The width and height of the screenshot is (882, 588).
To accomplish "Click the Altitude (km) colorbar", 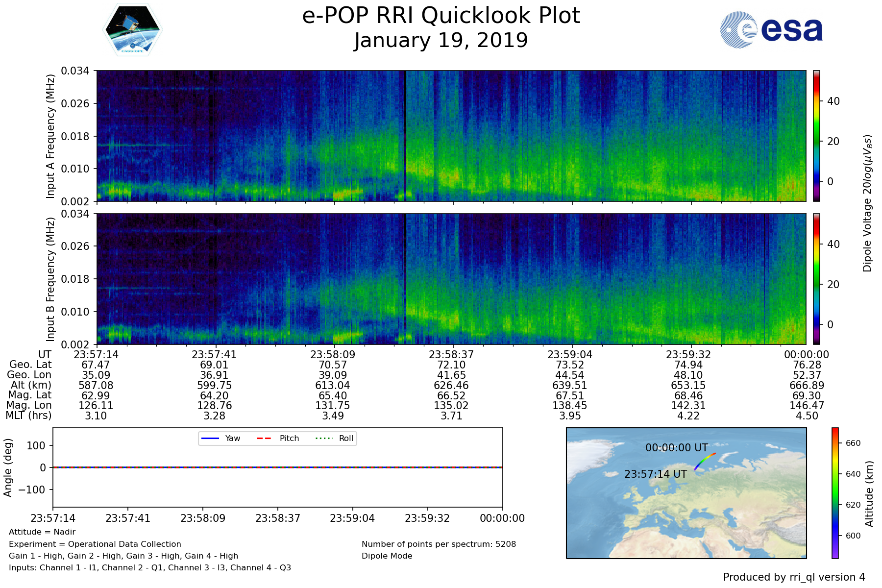I will click(835, 493).
